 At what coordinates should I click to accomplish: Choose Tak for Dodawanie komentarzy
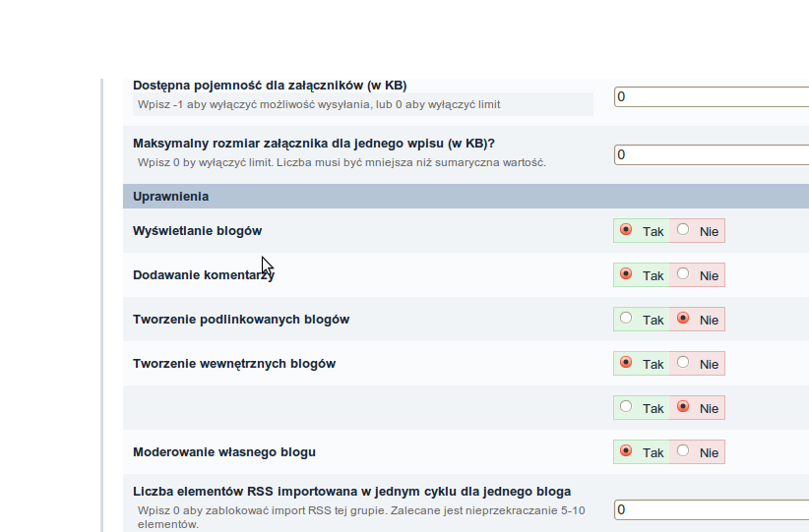[626, 274]
